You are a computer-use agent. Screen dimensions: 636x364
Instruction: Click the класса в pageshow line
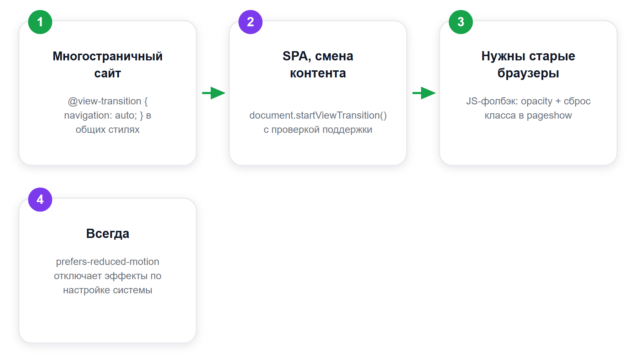pos(528,115)
